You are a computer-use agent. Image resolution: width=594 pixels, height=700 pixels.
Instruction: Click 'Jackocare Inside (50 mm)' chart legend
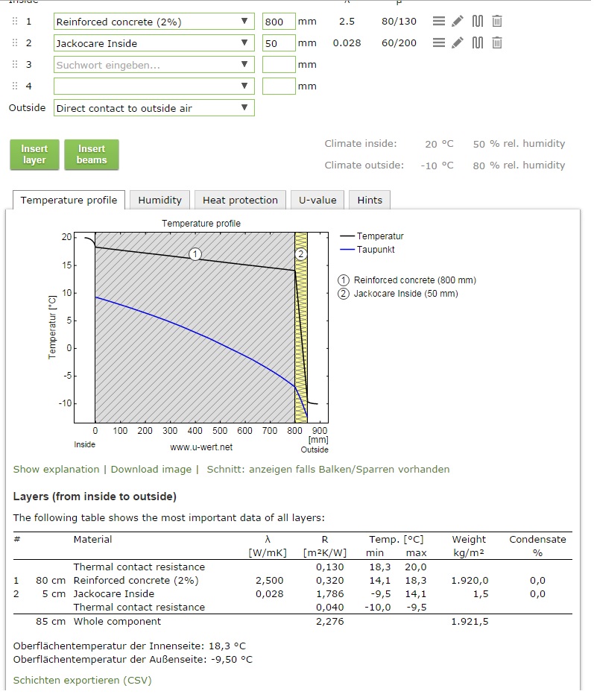(x=398, y=293)
